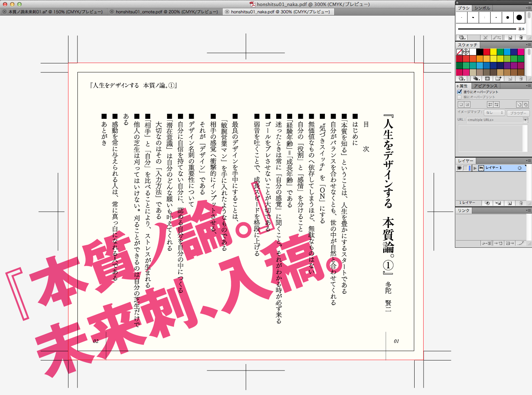
Task: Open the Brush Libraries menu icon
Action: click(x=462, y=37)
